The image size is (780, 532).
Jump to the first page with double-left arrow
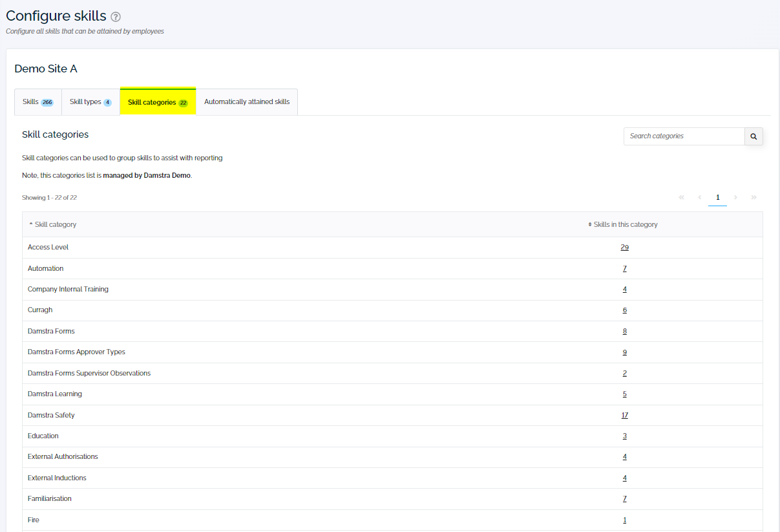(x=681, y=198)
